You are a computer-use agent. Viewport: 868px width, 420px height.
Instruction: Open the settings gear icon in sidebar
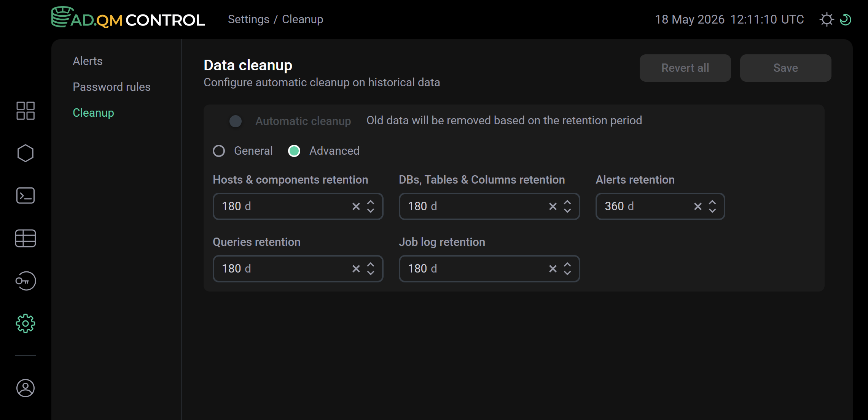(25, 323)
